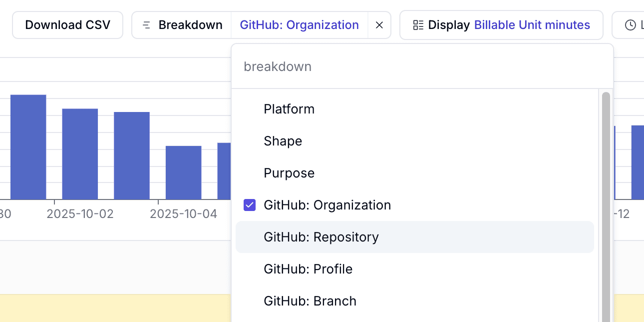Click the Display layout grid icon

pyautogui.click(x=417, y=24)
